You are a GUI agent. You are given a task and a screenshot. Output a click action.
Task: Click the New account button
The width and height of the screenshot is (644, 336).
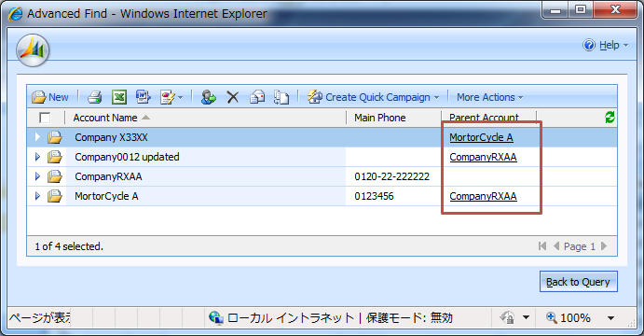(x=50, y=97)
